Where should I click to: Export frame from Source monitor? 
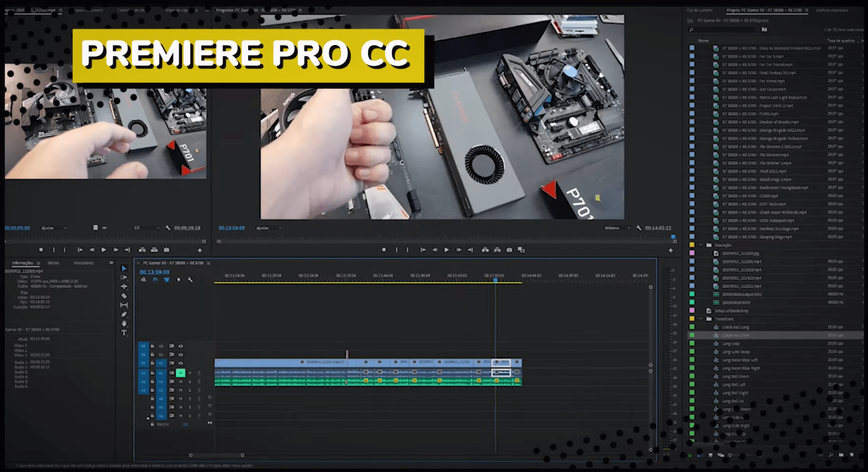(x=167, y=250)
